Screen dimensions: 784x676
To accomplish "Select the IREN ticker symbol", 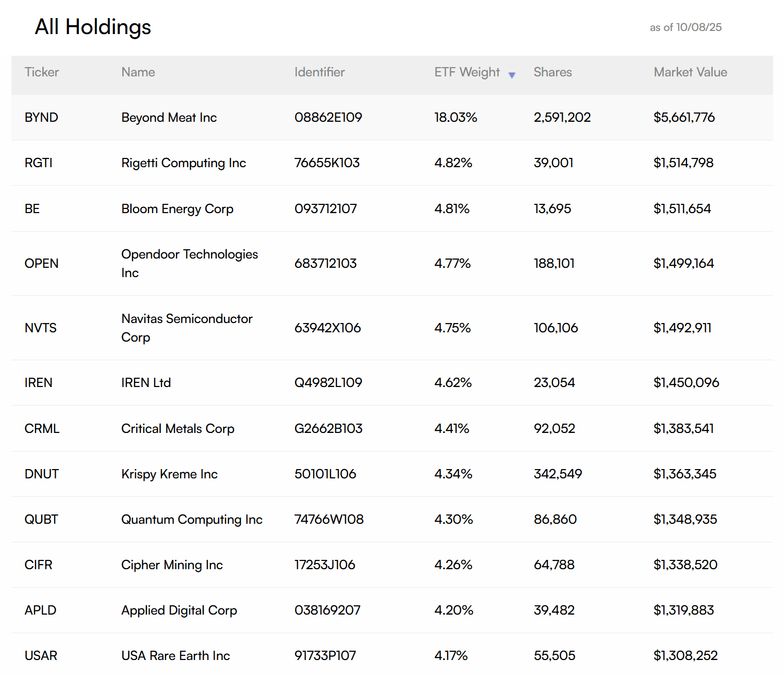I will click(39, 383).
